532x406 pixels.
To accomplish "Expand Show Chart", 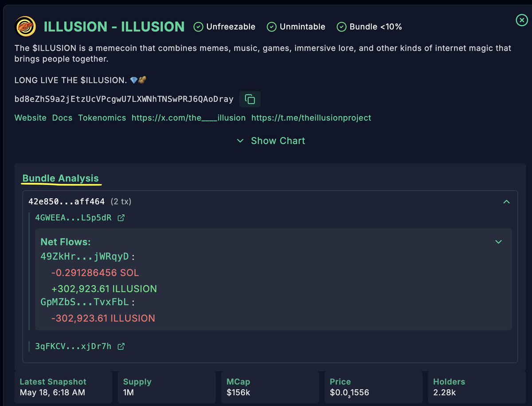I will (x=270, y=141).
